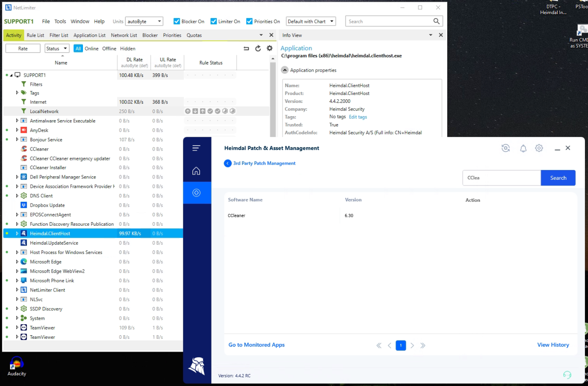This screenshot has width=588, height=386.
Task: Click the Heimdal search field containing CClea
Action: (501, 178)
